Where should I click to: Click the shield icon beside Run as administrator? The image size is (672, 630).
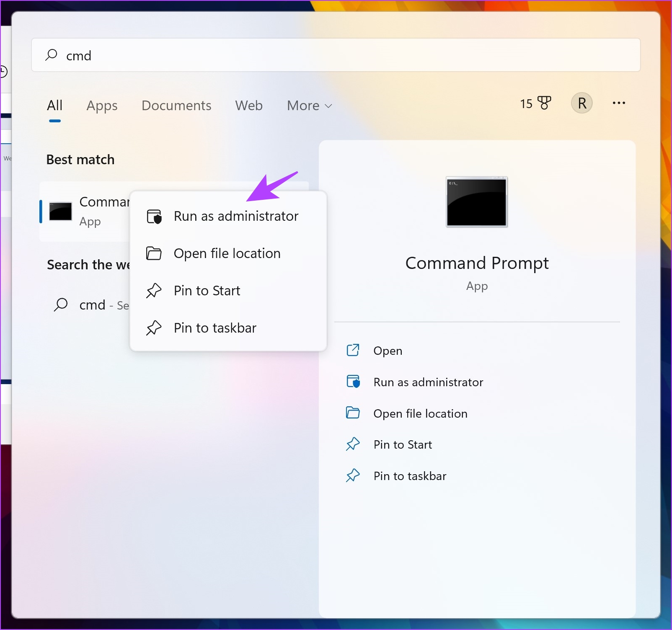(153, 216)
